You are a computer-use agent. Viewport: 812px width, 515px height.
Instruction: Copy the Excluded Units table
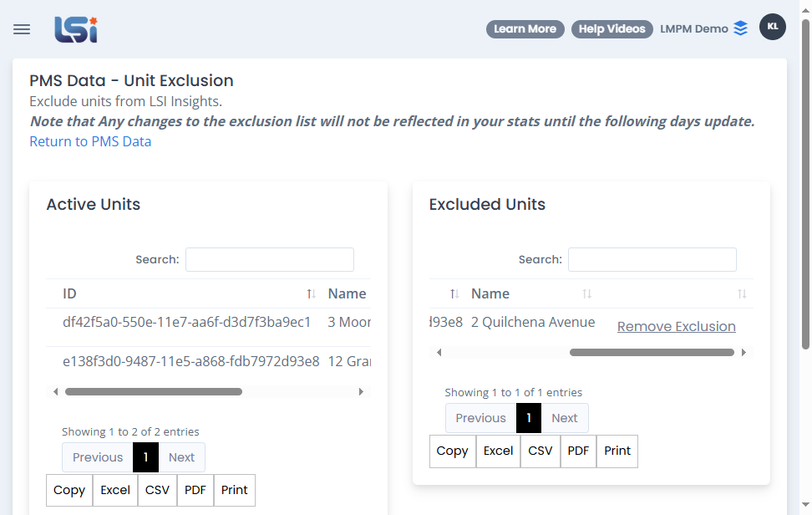[x=453, y=451]
